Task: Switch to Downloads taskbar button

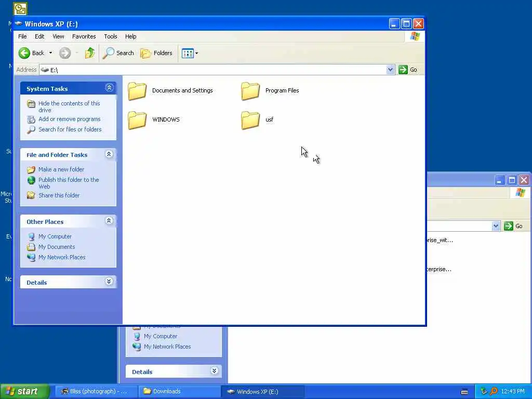Action: point(179,392)
